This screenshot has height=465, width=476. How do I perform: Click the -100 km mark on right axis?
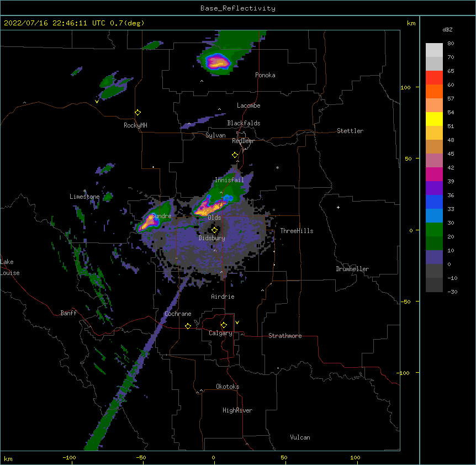point(404,373)
